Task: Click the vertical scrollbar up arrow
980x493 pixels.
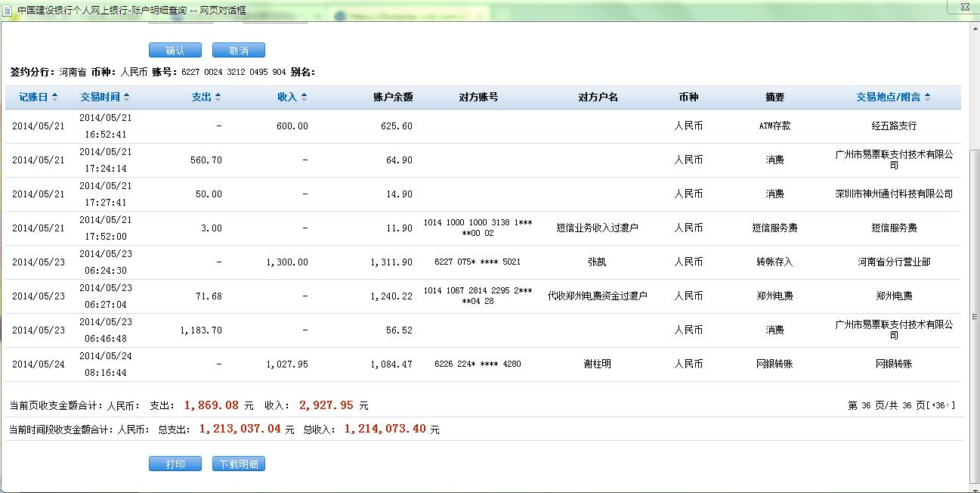Action: pyautogui.click(x=973, y=28)
